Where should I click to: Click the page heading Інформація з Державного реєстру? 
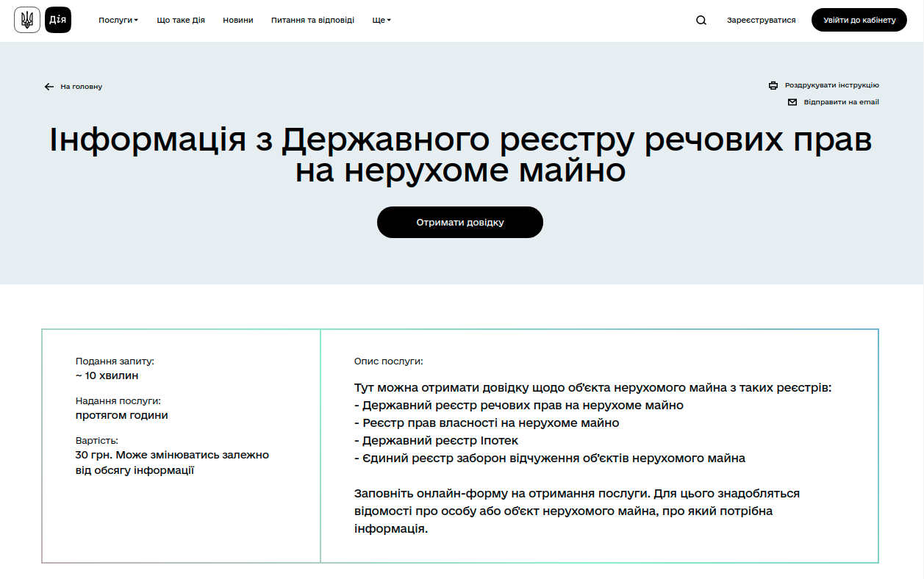[460, 154]
